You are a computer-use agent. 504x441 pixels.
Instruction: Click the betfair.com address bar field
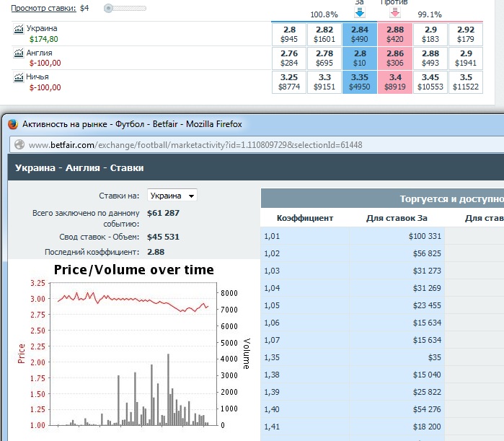[x=257, y=145]
